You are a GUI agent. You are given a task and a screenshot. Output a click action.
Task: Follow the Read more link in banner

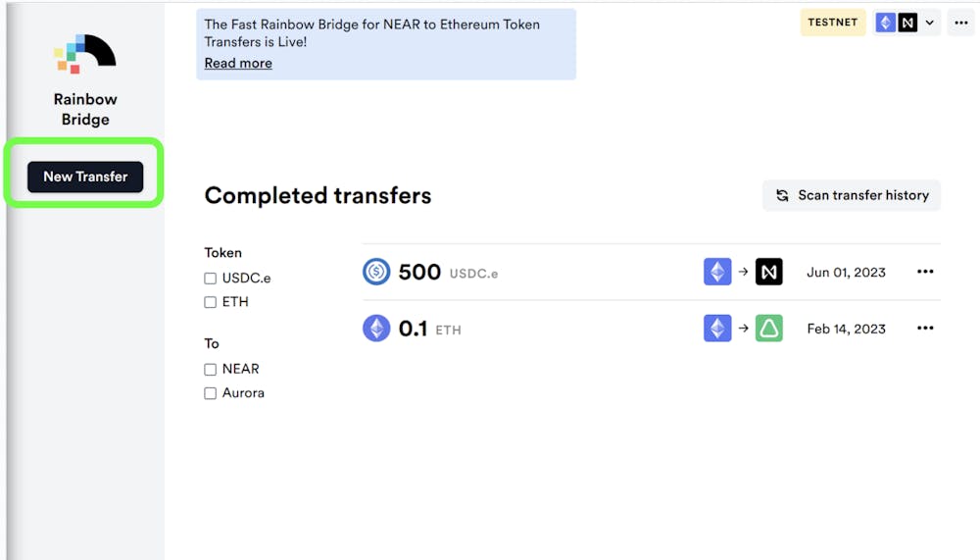[x=238, y=63]
